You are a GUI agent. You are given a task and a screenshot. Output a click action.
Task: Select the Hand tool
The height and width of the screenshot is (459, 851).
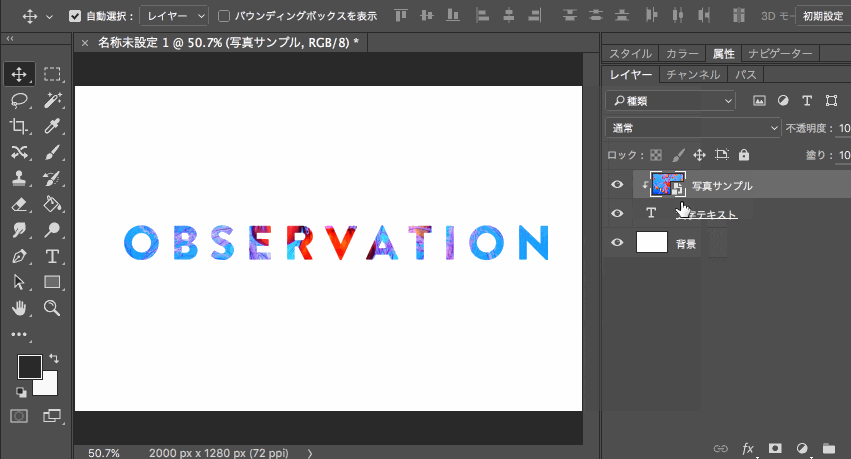tap(19, 308)
